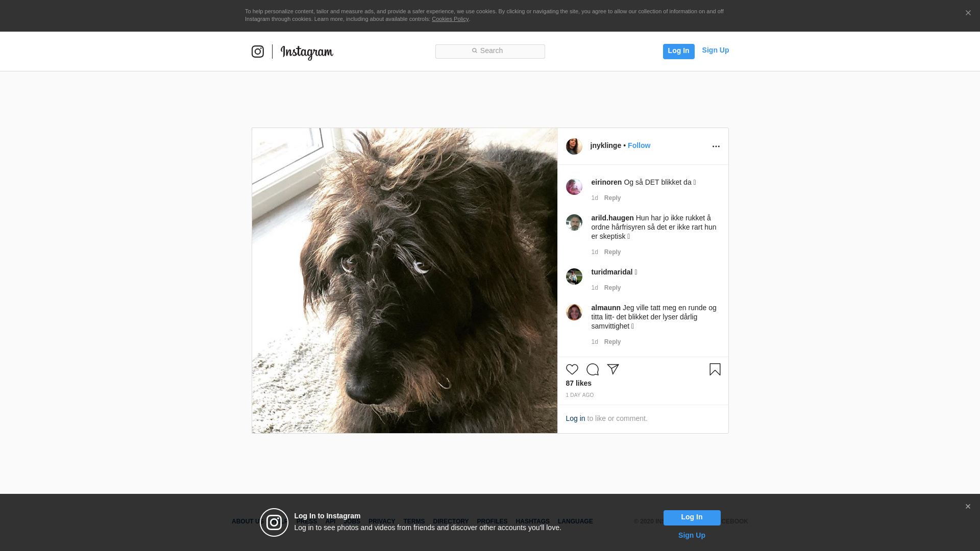Image resolution: width=980 pixels, height=551 pixels.
Task: Open the TERMS footer link
Action: [414, 521]
